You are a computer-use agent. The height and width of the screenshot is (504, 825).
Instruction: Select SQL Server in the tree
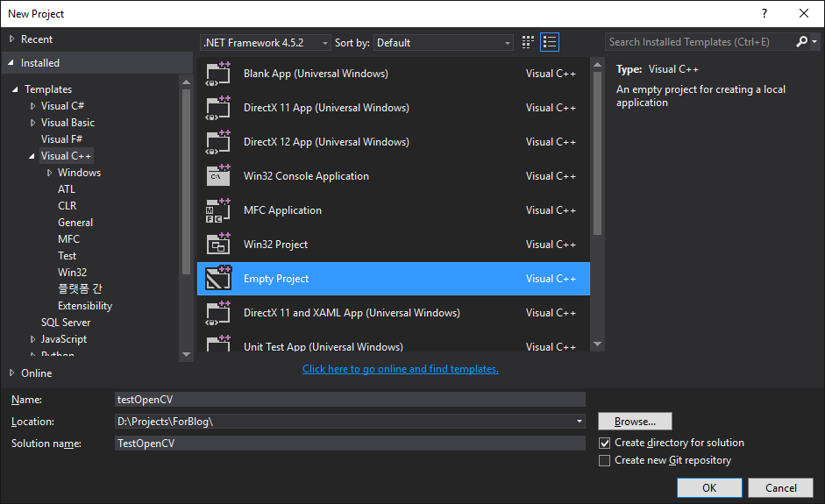point(66,323)
